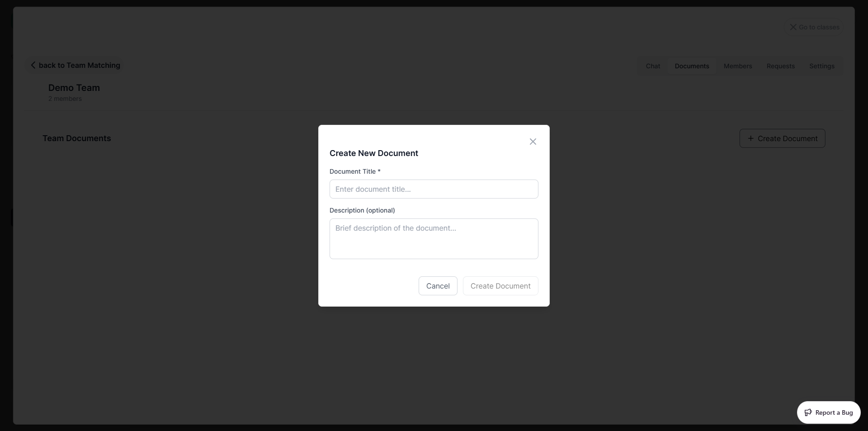Viewport: 868px width, 431px height.
Task: Open the Requests tab
Action: (780, 66)
